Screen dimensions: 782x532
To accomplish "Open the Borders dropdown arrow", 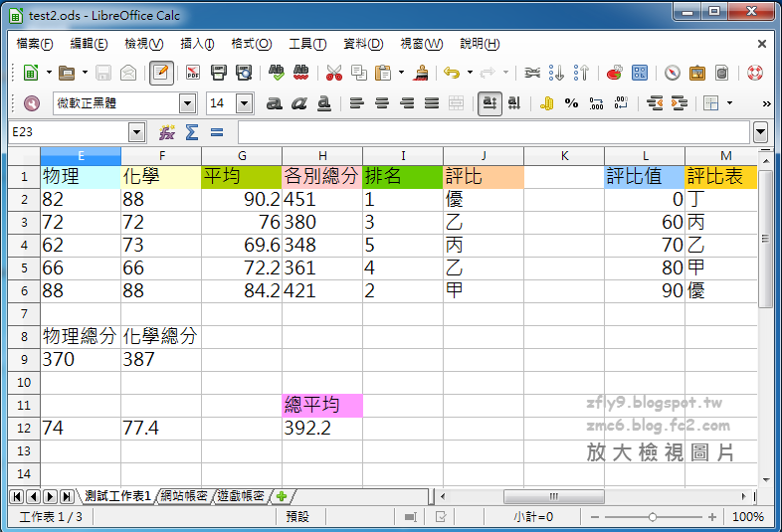I will click(x=729, y=103).
